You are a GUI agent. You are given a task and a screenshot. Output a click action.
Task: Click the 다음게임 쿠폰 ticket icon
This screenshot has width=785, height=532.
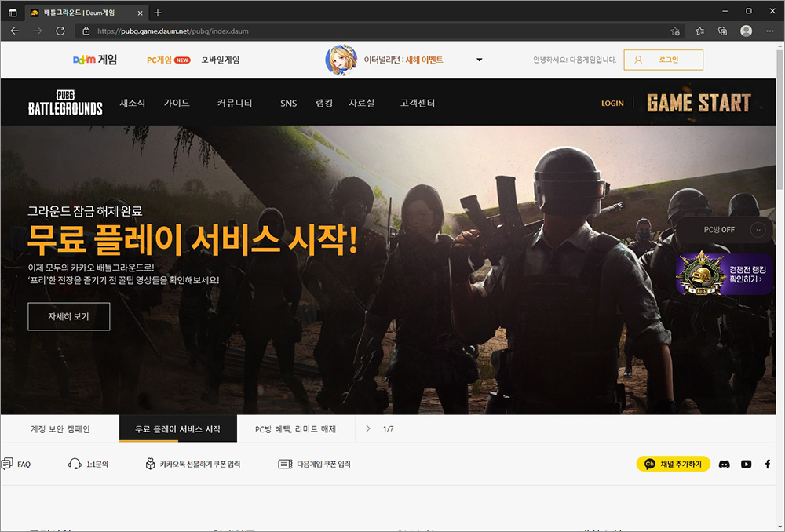point(285,464)
